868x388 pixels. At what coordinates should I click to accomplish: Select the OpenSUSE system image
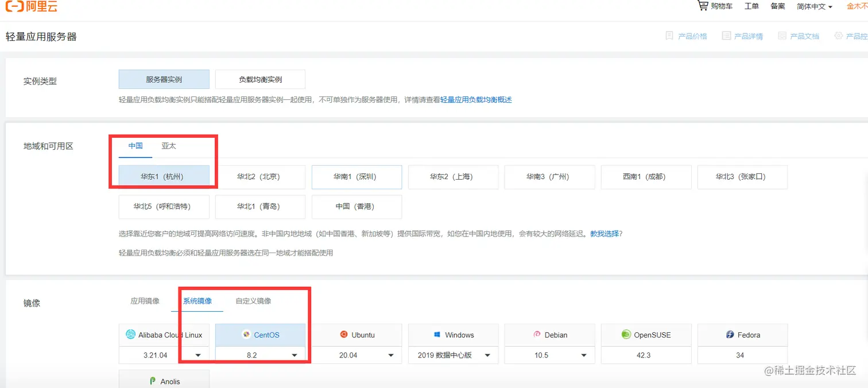point(646,335)
